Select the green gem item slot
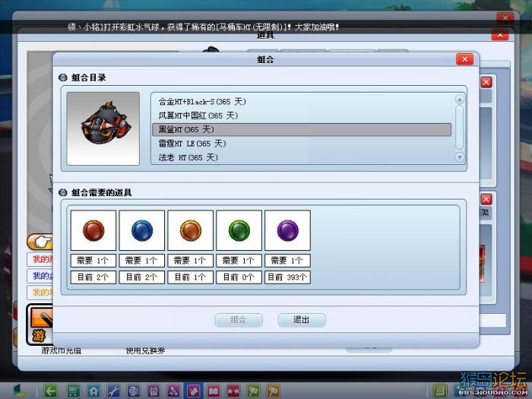This screenshot has width=532, height=399. click(x=239, y=230)
